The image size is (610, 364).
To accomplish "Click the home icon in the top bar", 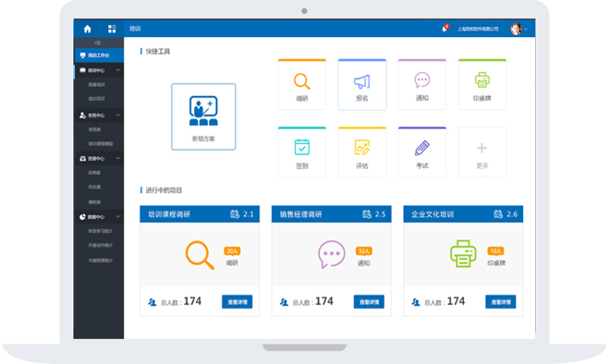I will [x=88, y=29].
